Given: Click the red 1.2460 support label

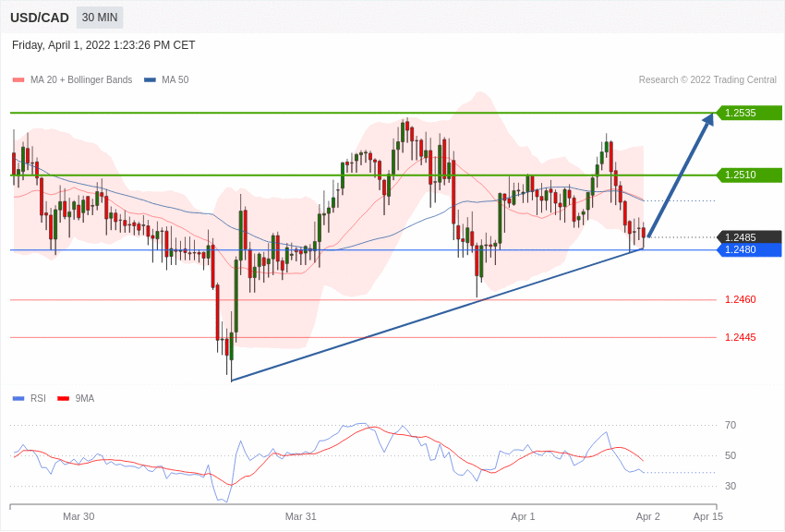Looking at the screenshot, I should [741, 300].
